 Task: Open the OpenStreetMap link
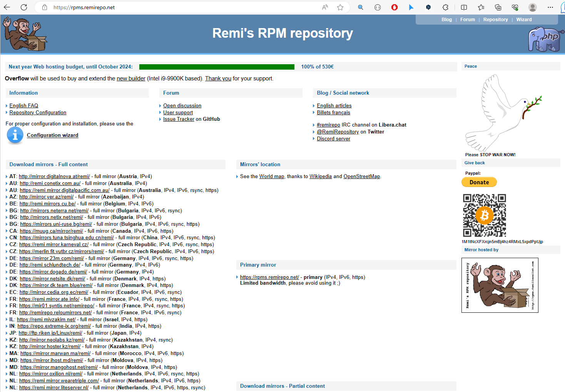pos(361,177)
